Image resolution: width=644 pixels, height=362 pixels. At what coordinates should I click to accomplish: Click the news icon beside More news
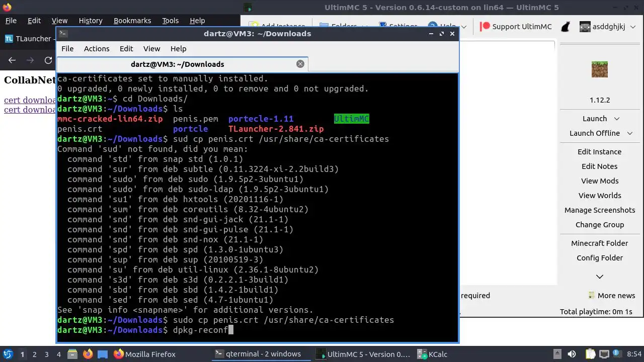point(592,296)
